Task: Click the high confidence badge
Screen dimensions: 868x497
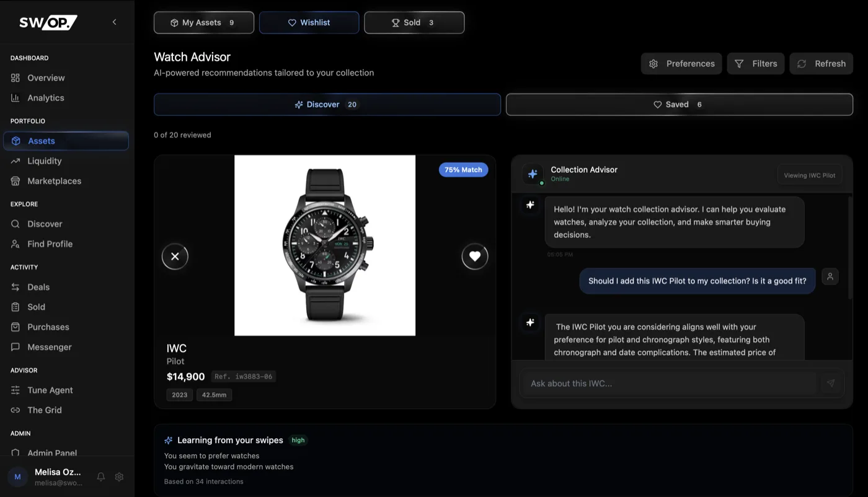Action: pos(298,441)
